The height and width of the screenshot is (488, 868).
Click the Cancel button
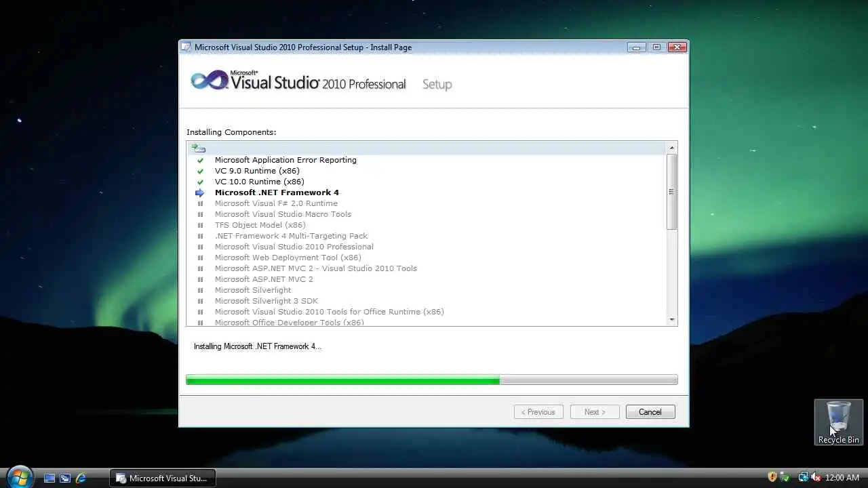650,412
